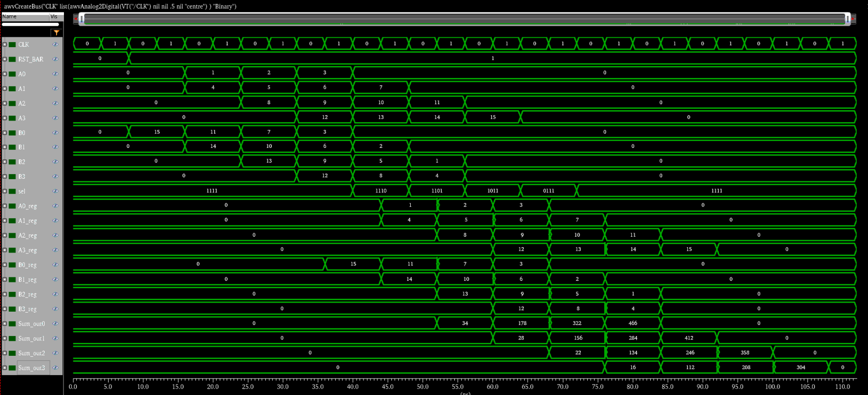Click the green bus icon for A1
The image size is (868, 395).
(12, 89)
